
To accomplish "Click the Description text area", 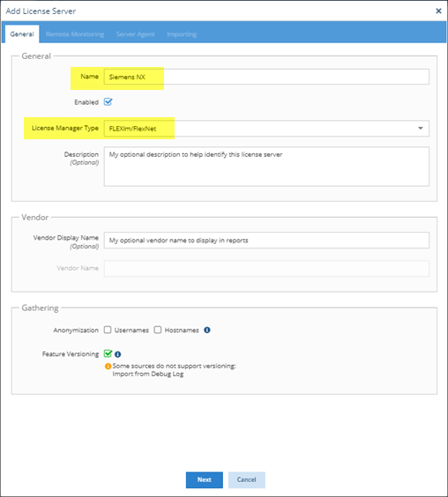I will [266, 167].
